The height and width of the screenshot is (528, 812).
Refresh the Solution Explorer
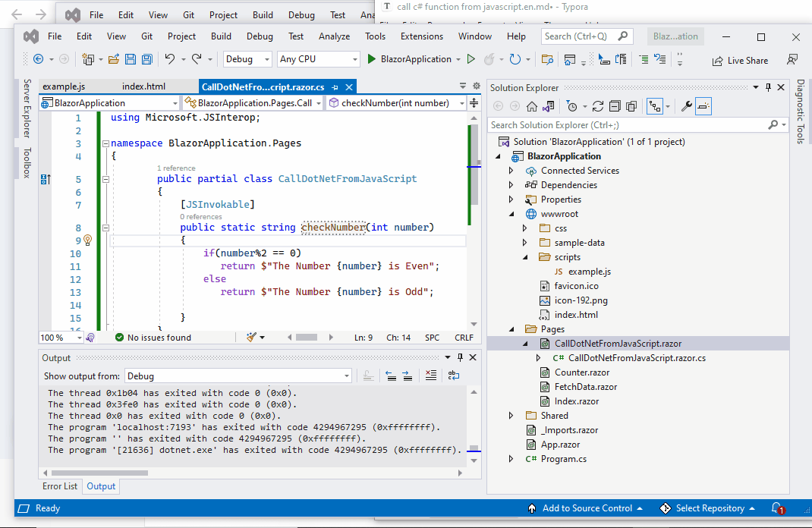point(599,106)
